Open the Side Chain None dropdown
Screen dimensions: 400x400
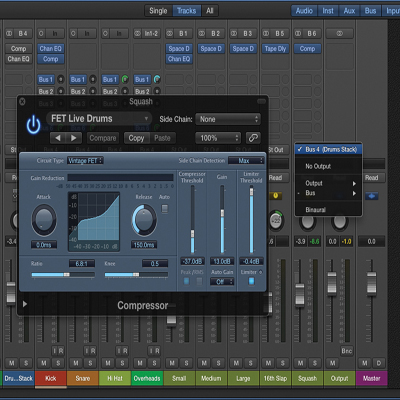(228, 119)
